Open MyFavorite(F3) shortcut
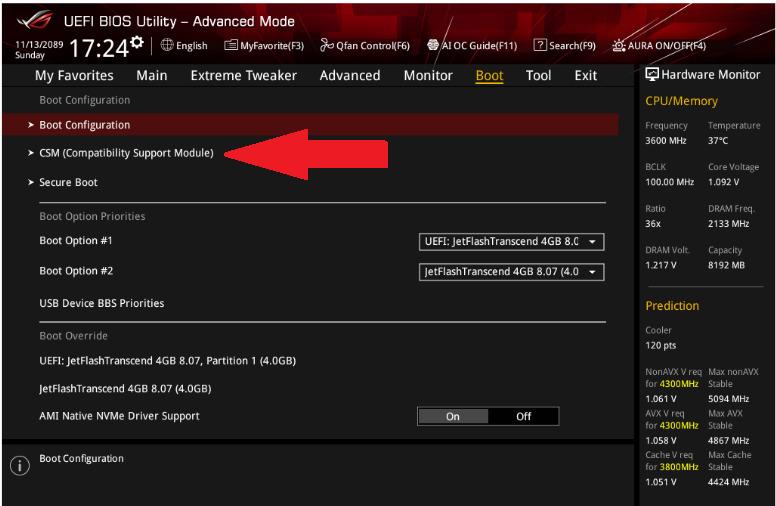Screen dimensions: 776x506 tap(272, 46)
